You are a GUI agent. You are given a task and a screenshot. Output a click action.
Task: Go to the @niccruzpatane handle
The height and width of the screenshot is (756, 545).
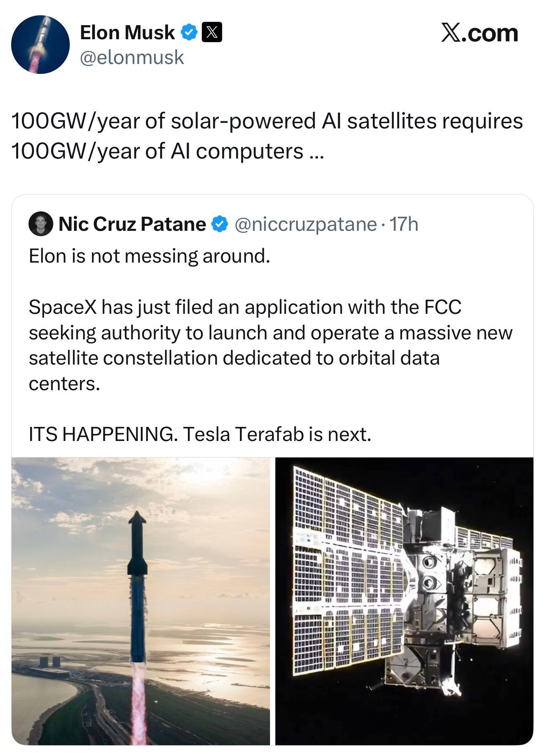306,224
